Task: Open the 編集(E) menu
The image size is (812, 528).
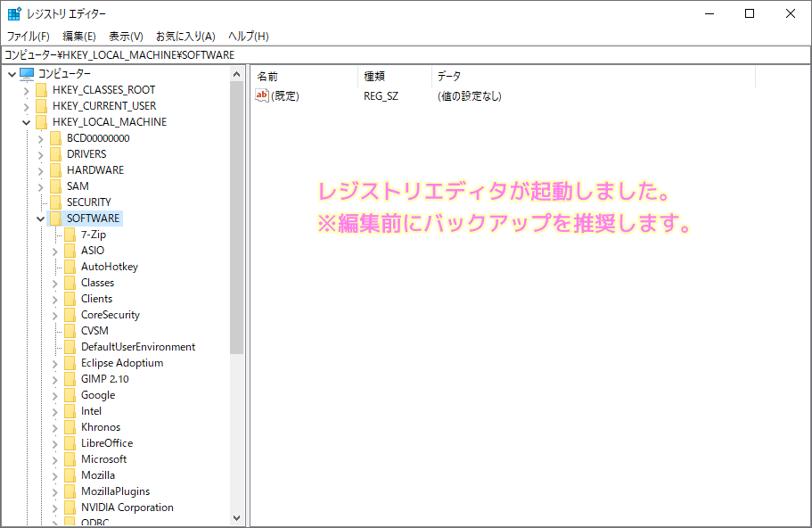Action: click(x=78, y=36)
